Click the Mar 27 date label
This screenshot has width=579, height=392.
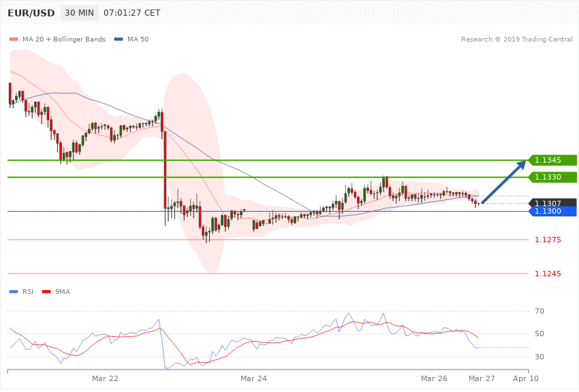482,378
